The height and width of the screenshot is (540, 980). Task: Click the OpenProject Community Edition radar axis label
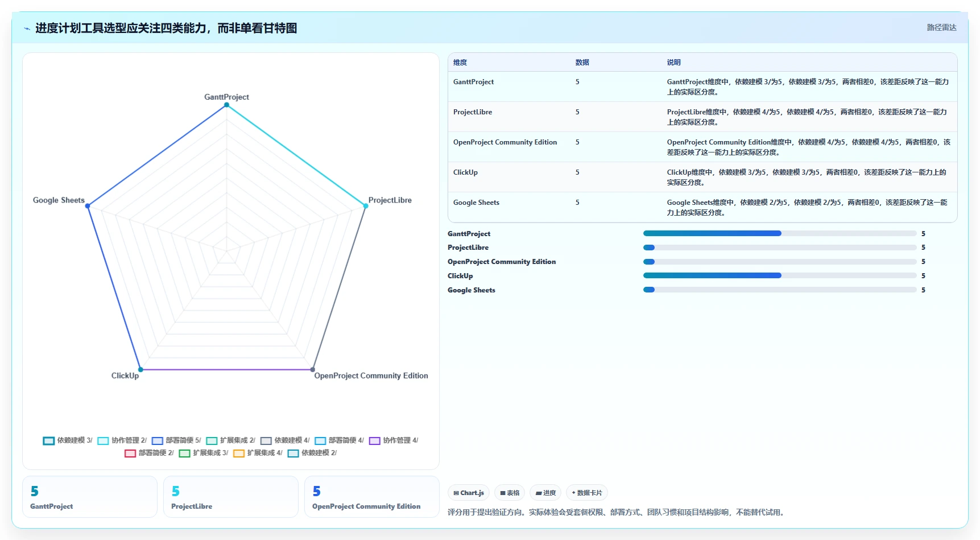(371, 376)
